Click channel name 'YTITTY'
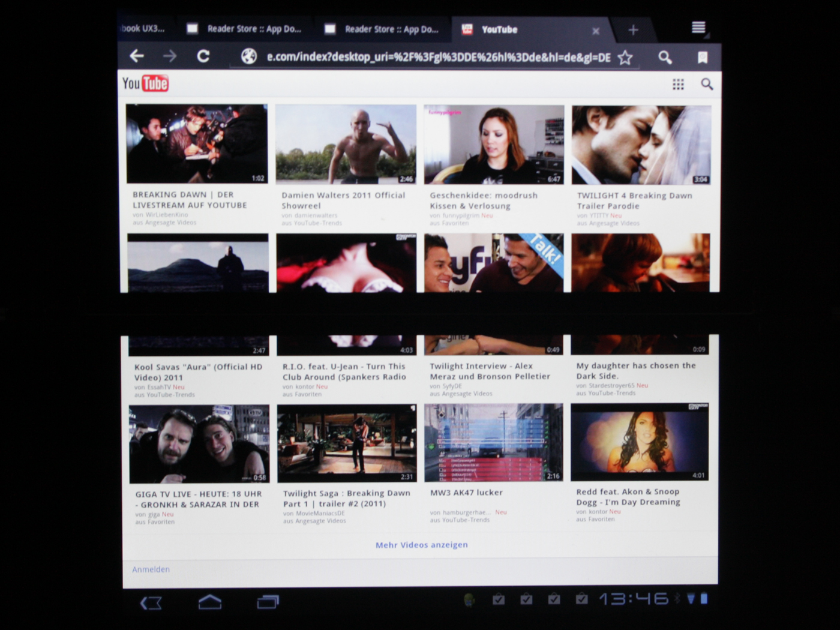The height and width of the screenshot is (630, 840). point(599,215)
